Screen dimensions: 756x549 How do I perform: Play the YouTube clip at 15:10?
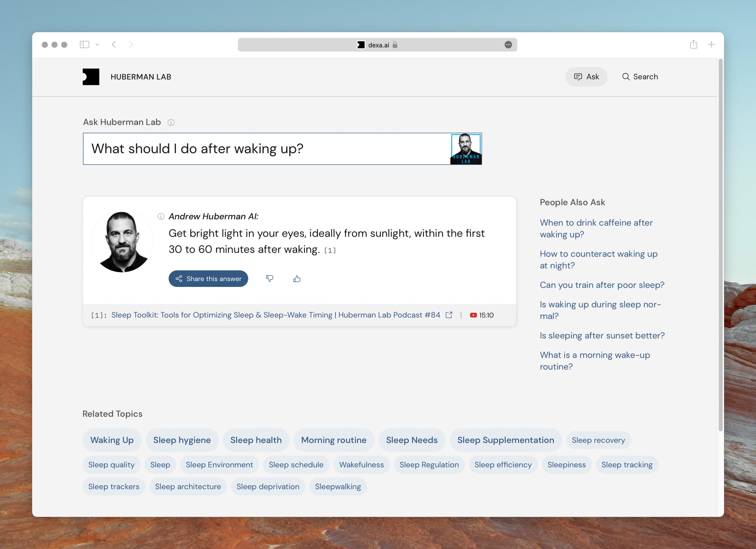point(482,315)
